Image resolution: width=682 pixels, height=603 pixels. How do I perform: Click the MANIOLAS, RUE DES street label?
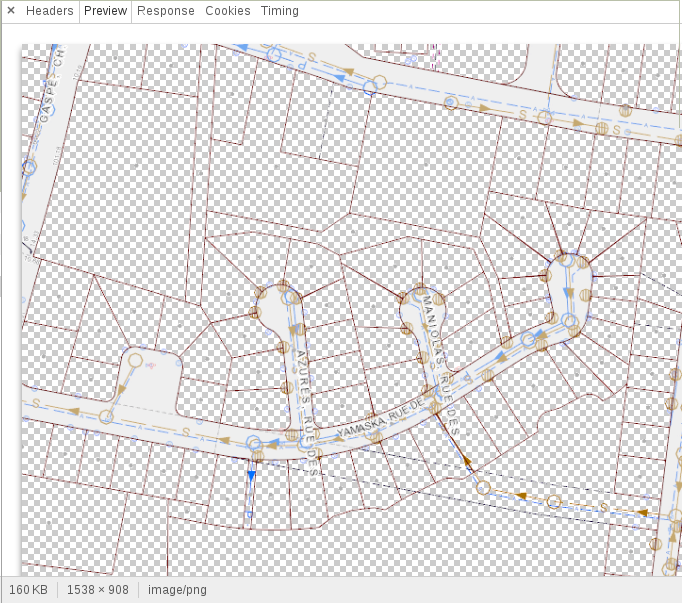pyautogui.click(x=440, y=365)
